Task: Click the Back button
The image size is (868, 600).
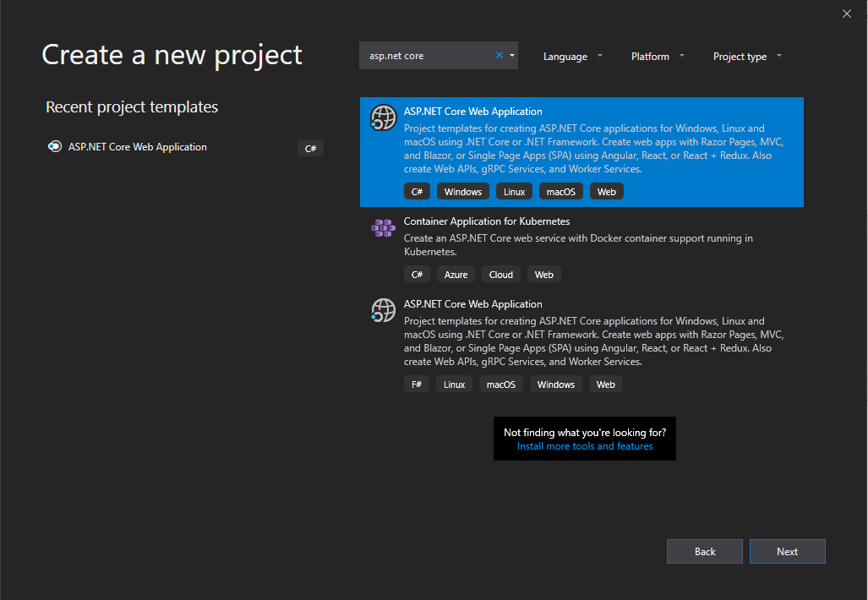Action: pos(704,551)
